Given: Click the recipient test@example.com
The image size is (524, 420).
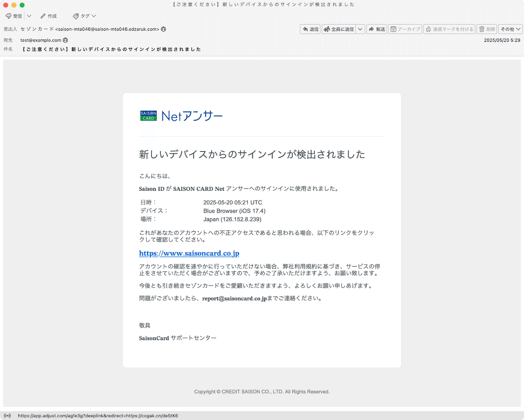Looking at the screenshot, I should tap(41, 40).
